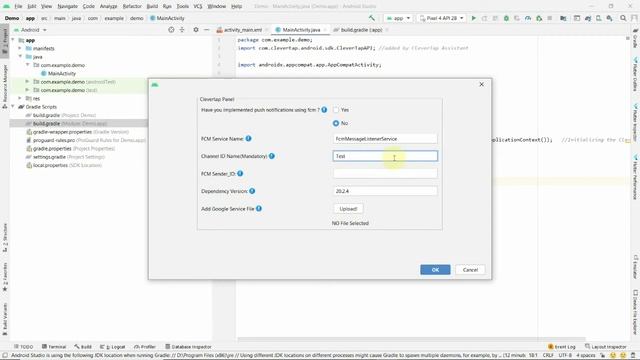Click Cancel in the Clevertap dialog
The width and height of the screenshot is (640, 360).
470,270
